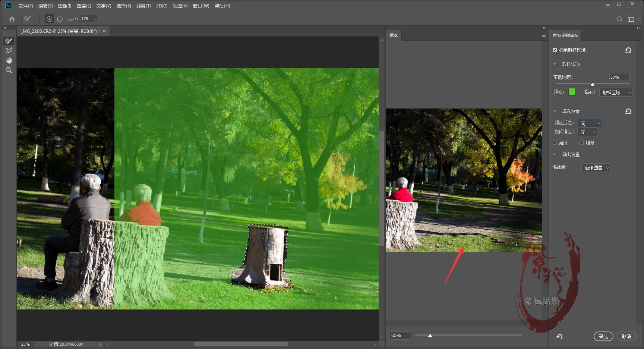Select the Hand tool

click(9, 60)
